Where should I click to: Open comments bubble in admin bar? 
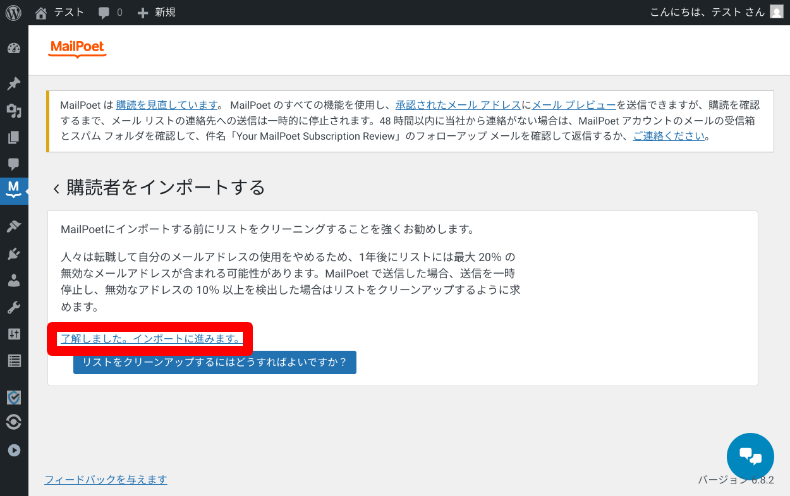click(104, 13)
